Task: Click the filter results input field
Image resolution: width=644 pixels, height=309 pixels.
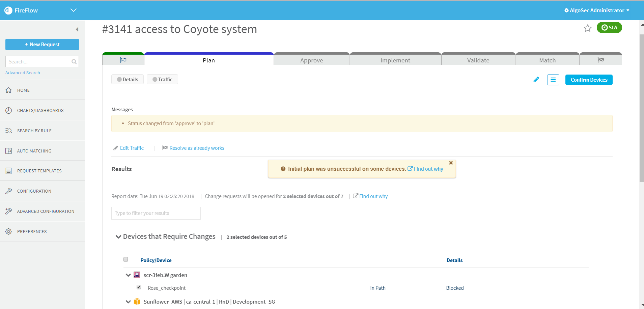Action: click(x=156, y=213)
